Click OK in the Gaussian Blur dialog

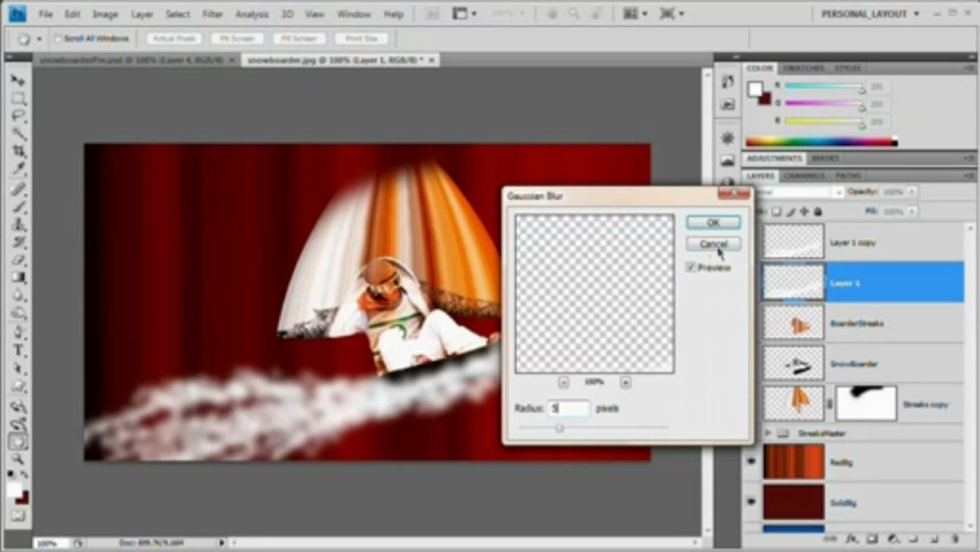pos(713,222)
